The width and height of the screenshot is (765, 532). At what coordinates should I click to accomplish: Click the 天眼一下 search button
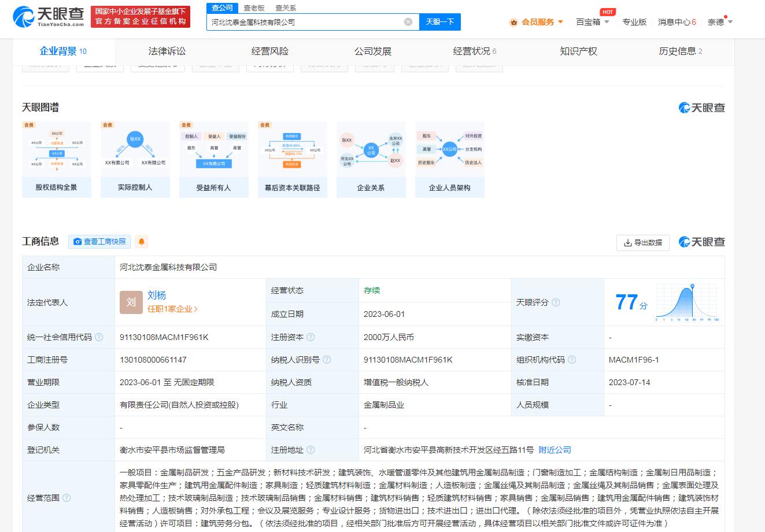(440, 22)
